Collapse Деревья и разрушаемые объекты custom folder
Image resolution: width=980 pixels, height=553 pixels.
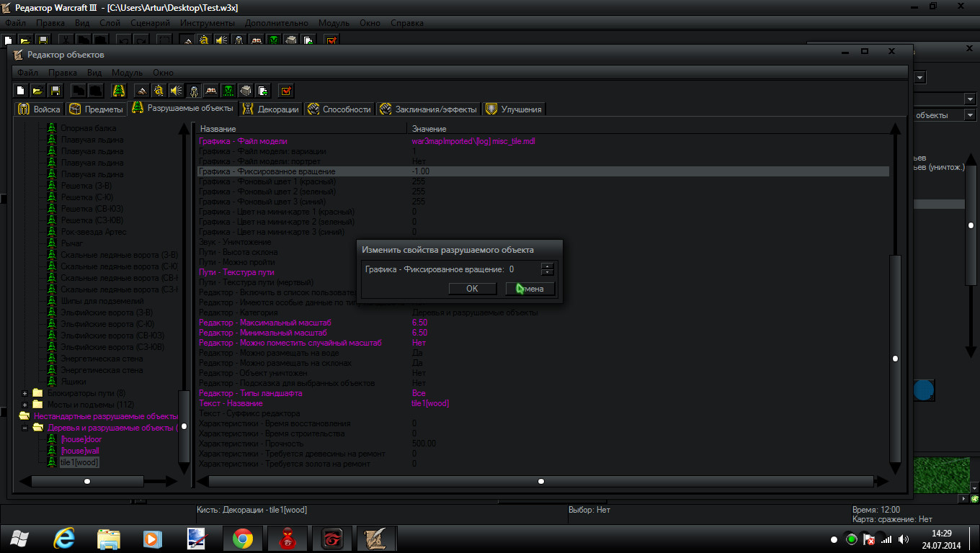(x=24, y=428)
